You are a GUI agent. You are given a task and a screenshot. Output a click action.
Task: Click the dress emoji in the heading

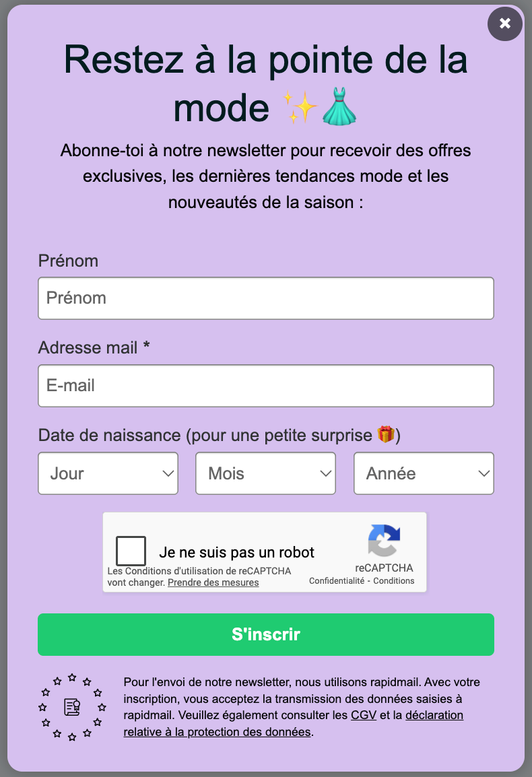pyautogui.click(x=339, y=108)
